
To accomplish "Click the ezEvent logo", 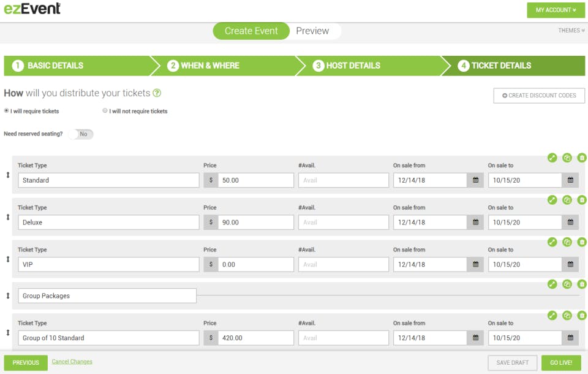I will [32, 9].
